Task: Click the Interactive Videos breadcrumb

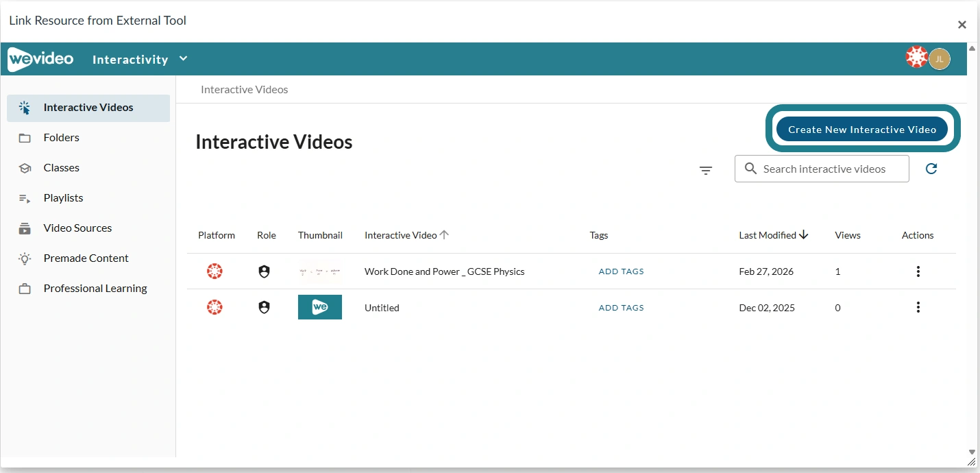Action: point(244,90)
